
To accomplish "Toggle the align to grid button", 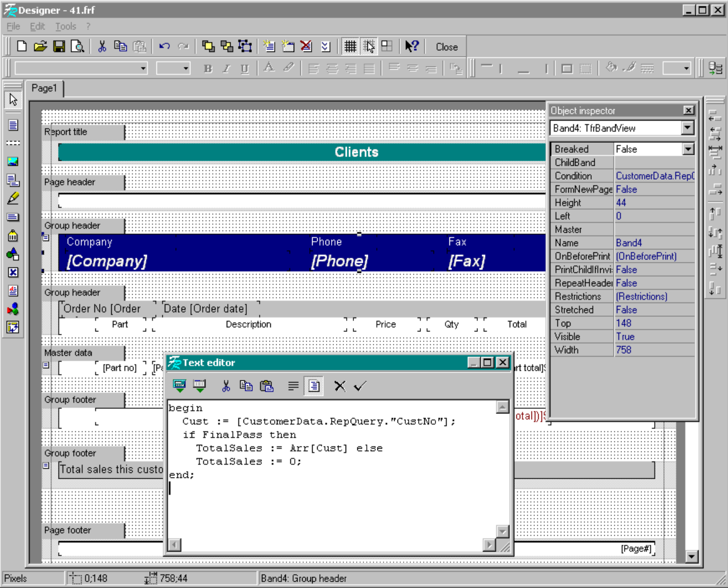I will click(368, 47).
